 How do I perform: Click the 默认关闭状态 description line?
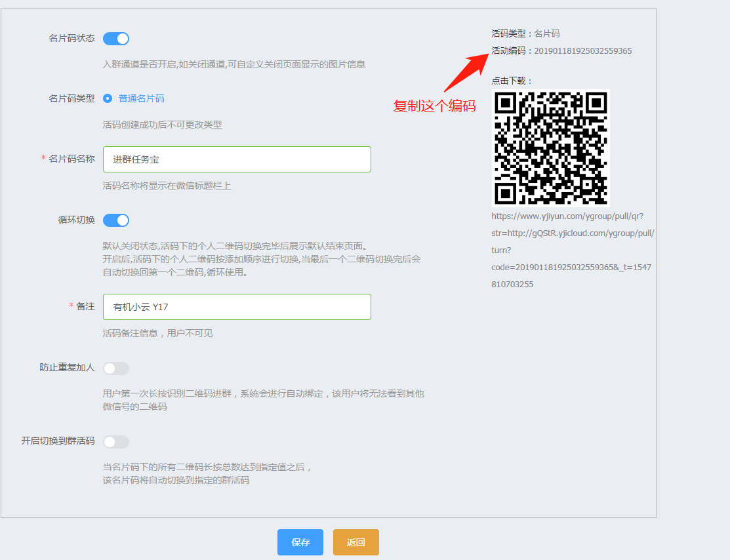(x=235, y=246)
